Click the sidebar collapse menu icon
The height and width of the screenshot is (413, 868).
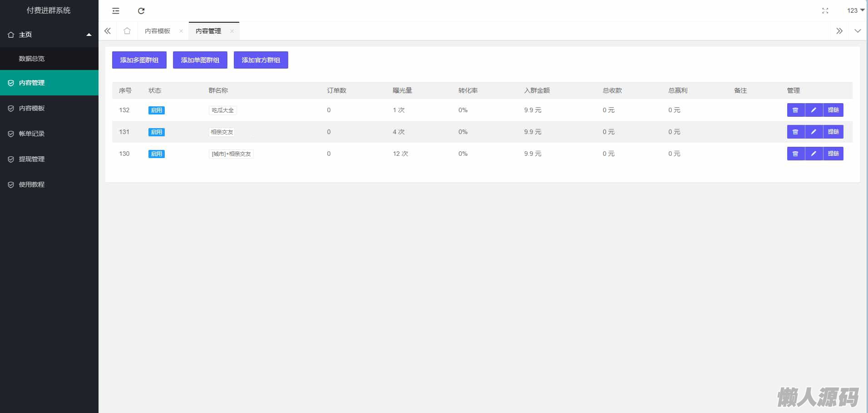click(116, 11)
